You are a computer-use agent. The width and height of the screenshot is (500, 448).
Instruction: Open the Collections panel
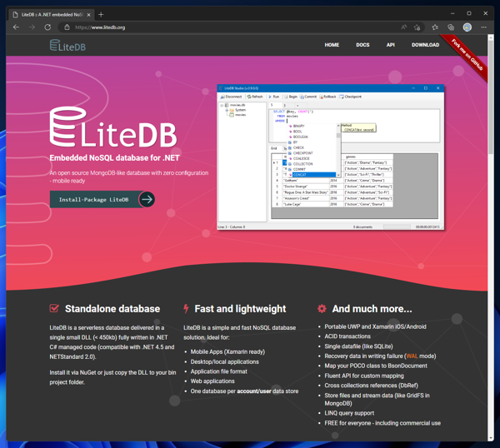[x=451, y=27]
